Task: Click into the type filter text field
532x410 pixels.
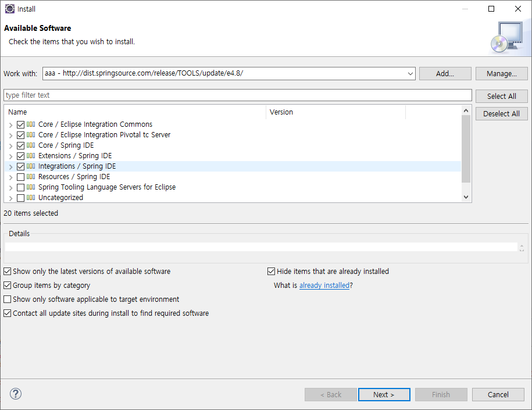Action: (x=237, y=95)
